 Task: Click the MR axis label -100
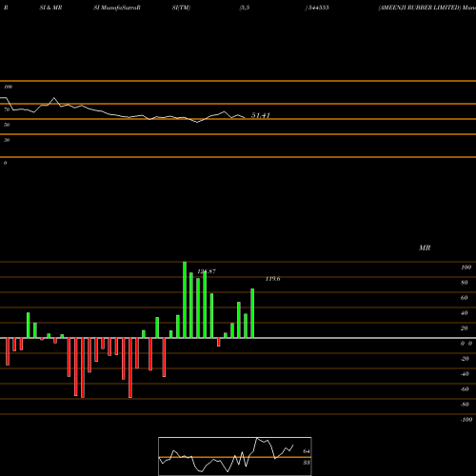466,420
